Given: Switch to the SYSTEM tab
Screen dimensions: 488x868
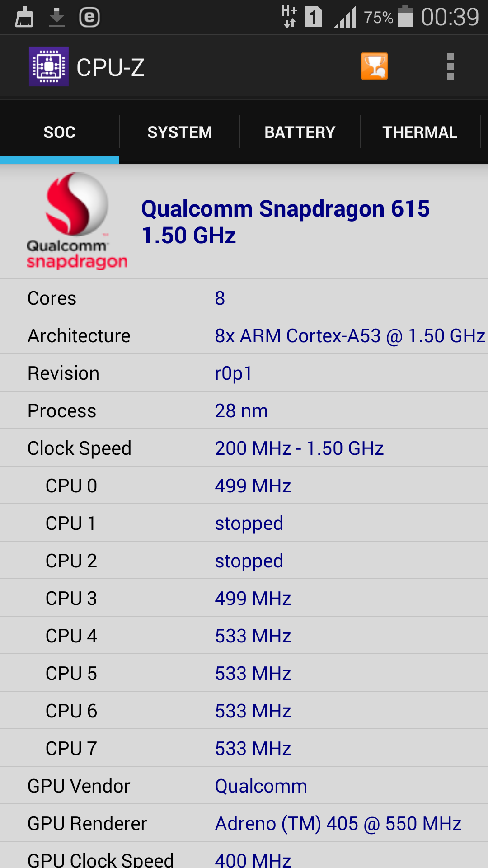Looking at the screenshot, I should pyautogui.click(x=179, y=132).
